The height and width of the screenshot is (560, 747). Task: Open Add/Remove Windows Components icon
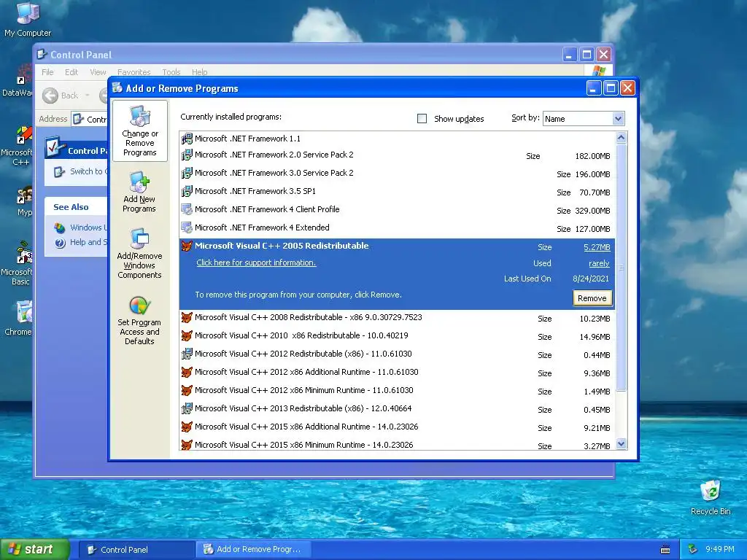point(139,253)
